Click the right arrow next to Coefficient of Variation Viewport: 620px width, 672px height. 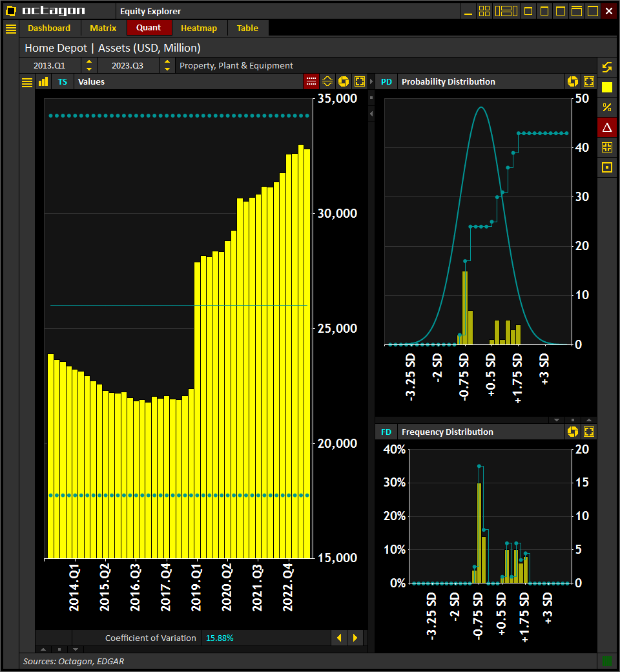click(x=355, y=638)
